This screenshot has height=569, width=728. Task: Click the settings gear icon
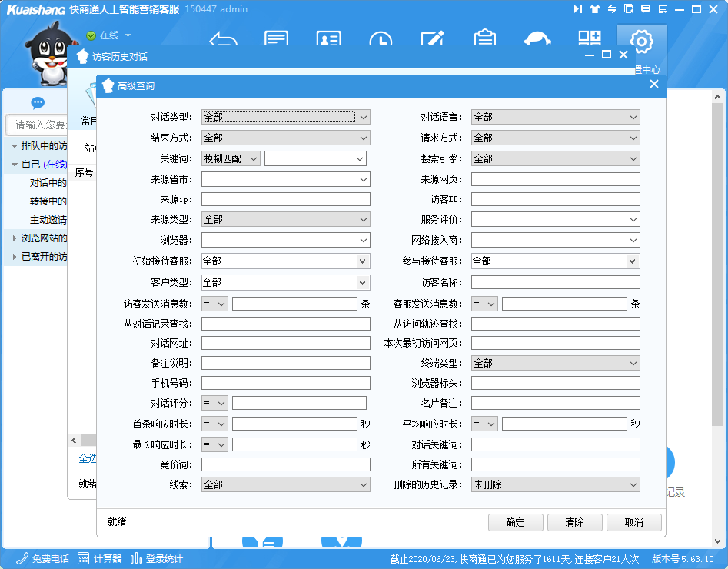[641, 41]
